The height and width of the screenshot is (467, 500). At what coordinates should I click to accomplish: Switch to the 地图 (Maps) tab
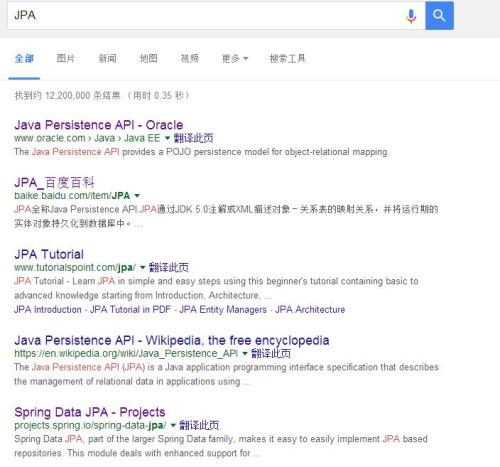click(149, 59)
